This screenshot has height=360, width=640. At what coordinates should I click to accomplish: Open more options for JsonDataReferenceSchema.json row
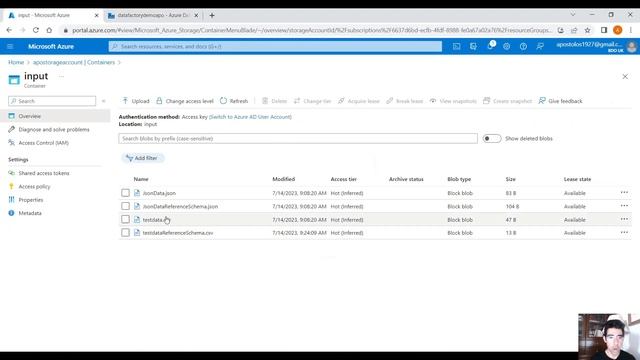(x=624, y=206)
